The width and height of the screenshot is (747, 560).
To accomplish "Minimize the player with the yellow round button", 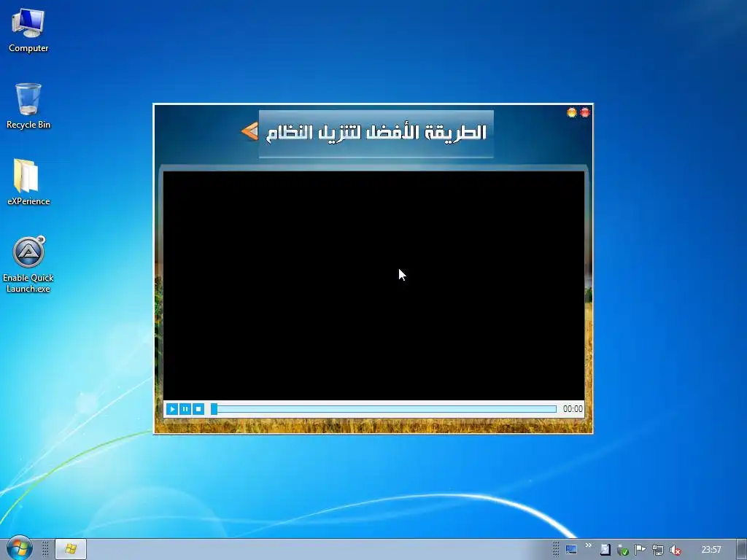I will [x=572, y=112].
